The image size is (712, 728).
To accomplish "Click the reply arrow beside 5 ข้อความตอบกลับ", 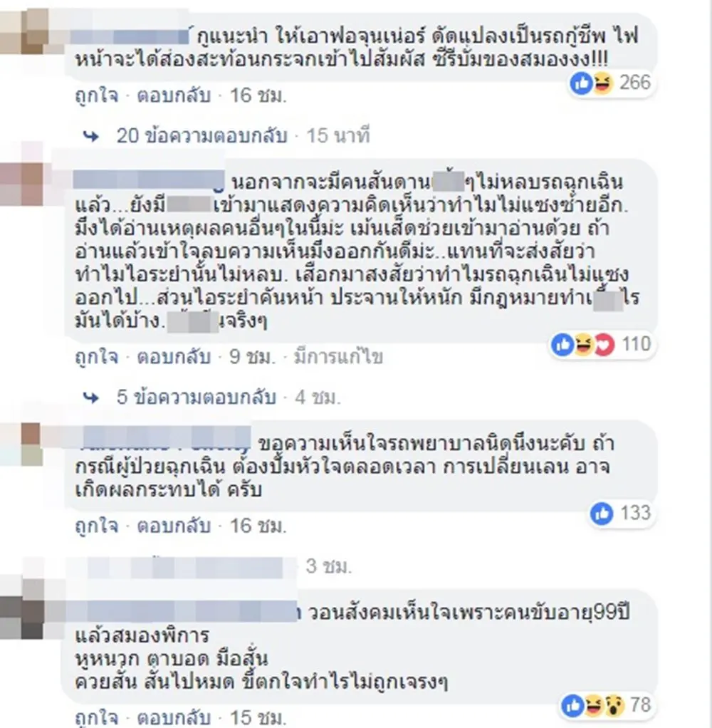I will pyautogui.click(x=91, y=398).
